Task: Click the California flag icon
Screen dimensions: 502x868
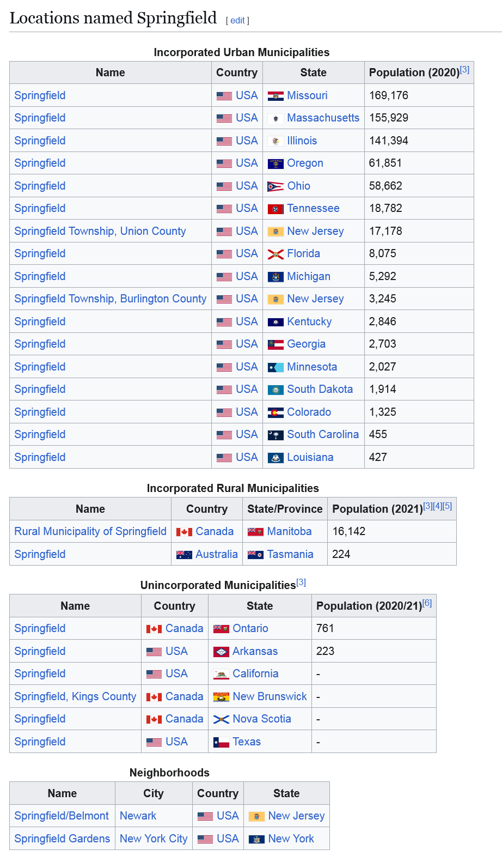Action: 221,674
